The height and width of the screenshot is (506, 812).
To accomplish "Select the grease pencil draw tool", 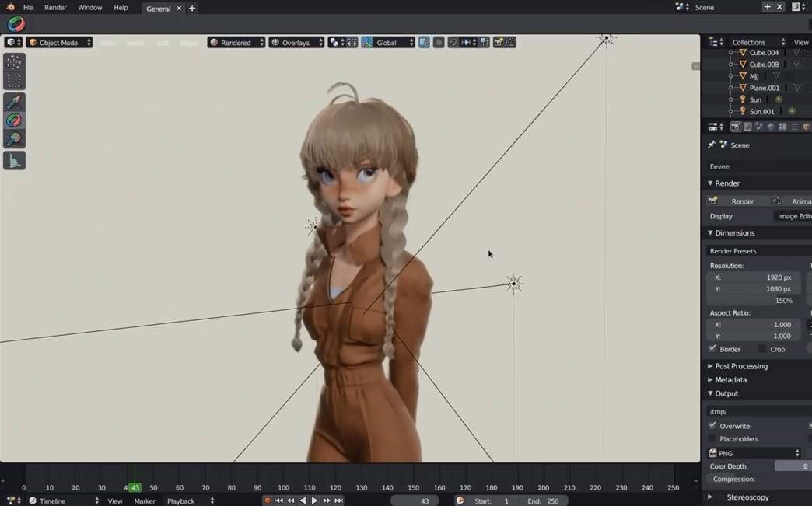I will click(14, 120).
